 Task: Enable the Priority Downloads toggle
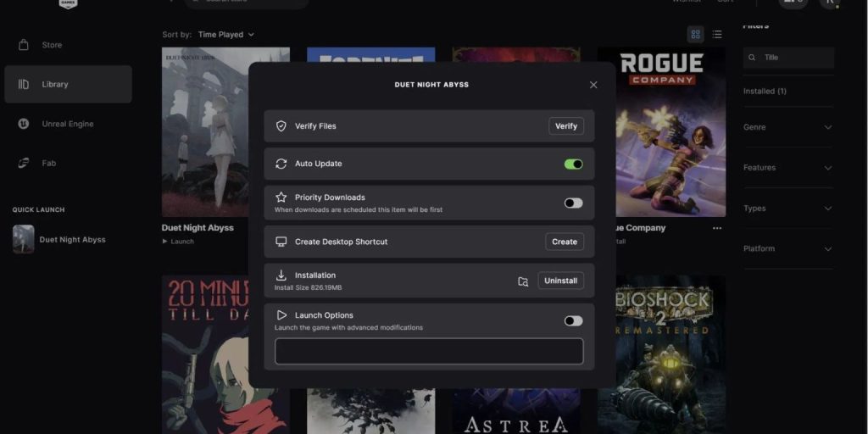[x=573, y=203]
